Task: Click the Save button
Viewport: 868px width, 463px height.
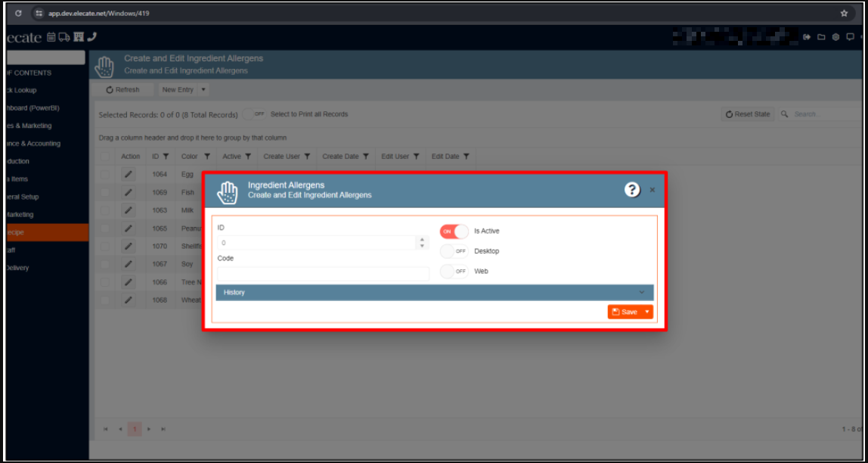Action: [x=625, y=312]
